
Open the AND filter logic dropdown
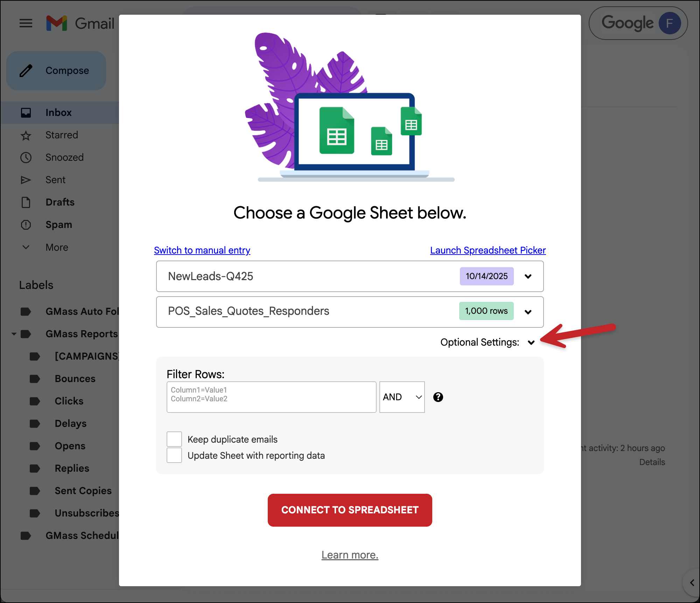point(402,397)
